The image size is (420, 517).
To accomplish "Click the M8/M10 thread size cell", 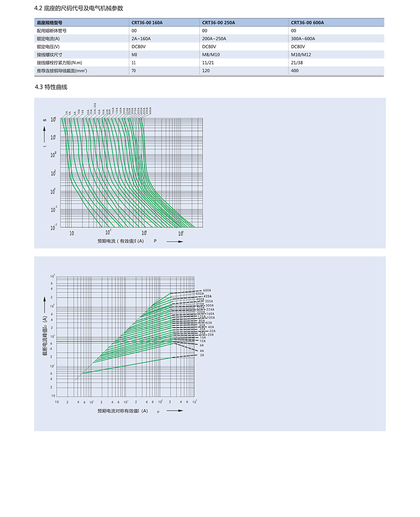I will pos(211,55).
